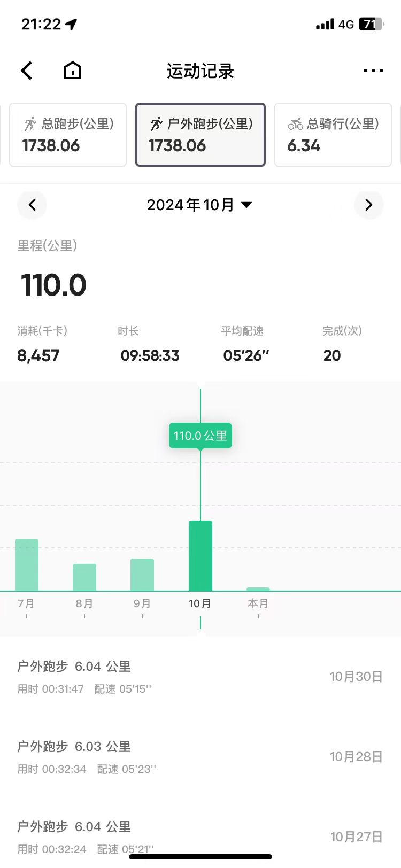Select the 本月 bar in chart

coord(258,589)
